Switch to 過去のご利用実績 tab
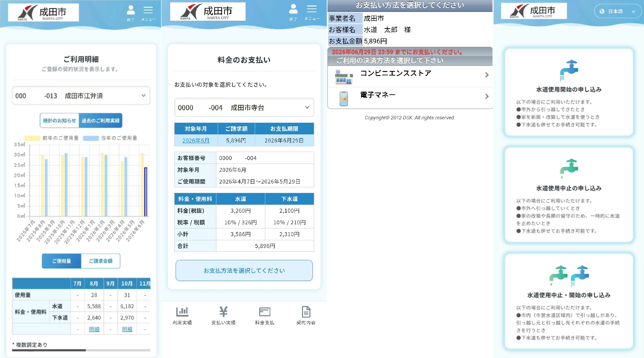This screenshot has width=644, height=358. (101, 120)
